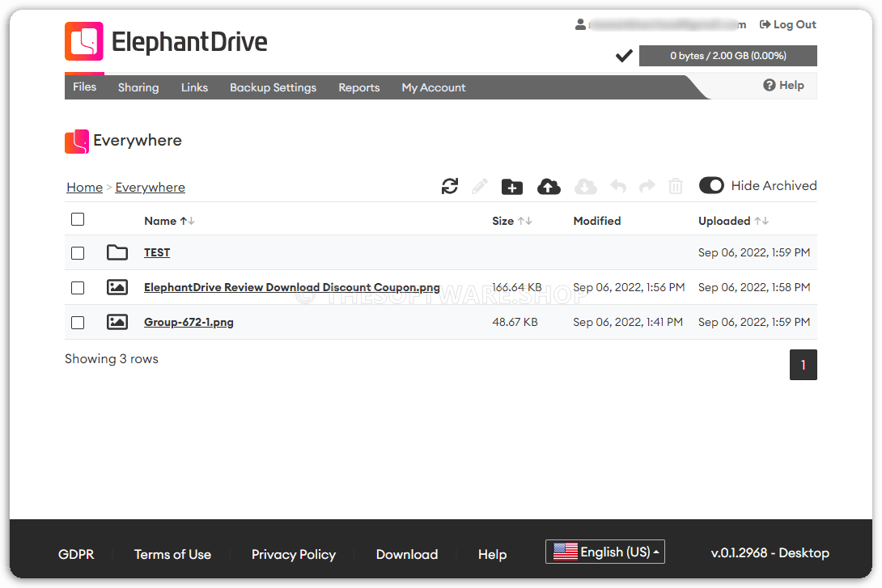Open Help with question mark icon

(783, 85)
